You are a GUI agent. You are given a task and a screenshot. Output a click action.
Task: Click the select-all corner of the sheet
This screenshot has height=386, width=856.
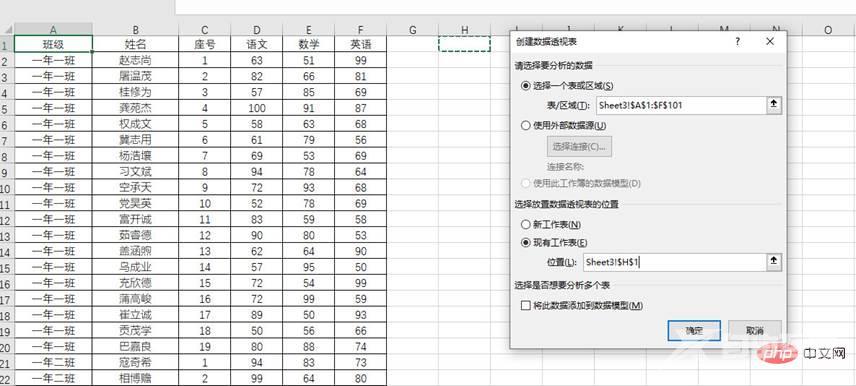tap(7, 30)
